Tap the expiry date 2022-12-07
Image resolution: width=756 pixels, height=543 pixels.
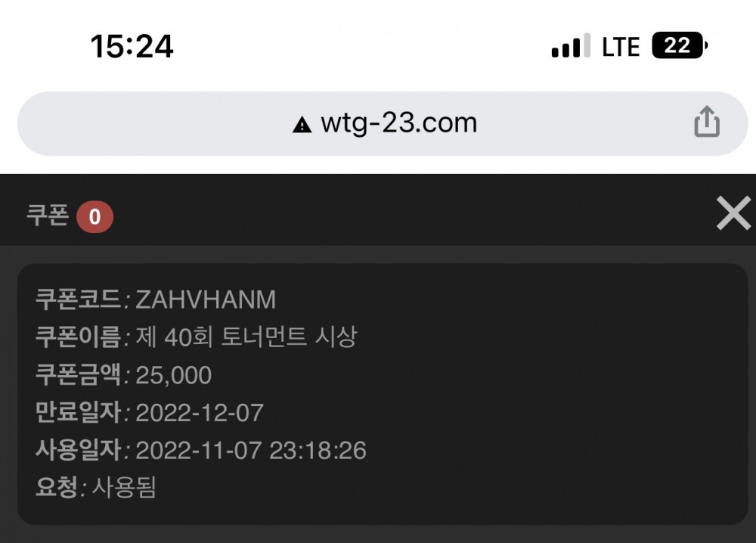coord(200,413)
